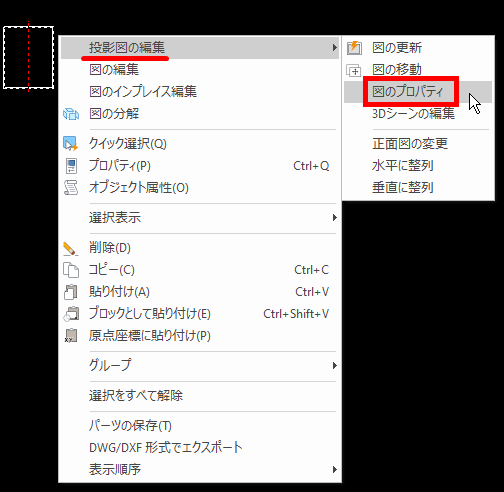
Task: Click the 図の分解 explode icon
Action: [x=71, y=114]
